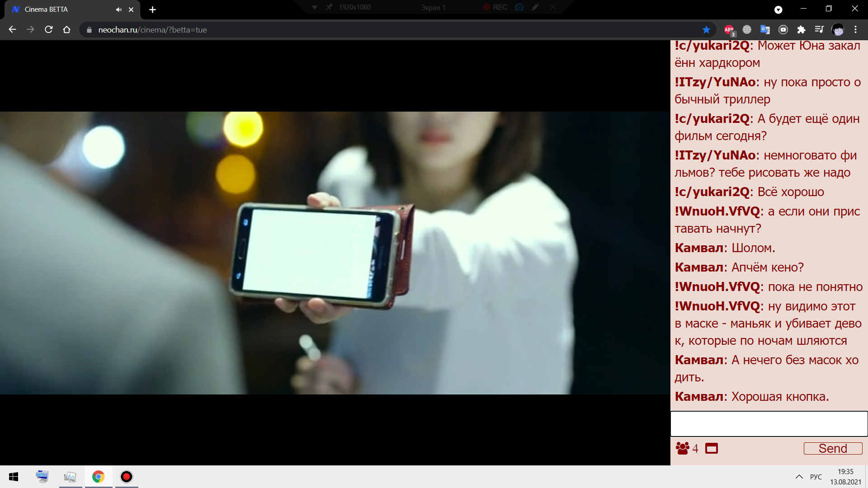The width and height of the screenshot is (868, 488).
Task: Toggle the pin on recorder toolbar
Action: click(x=329, y=7)
